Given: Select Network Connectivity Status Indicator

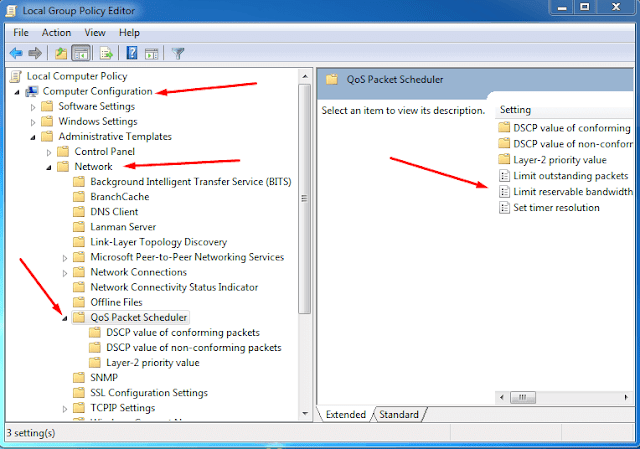Looking at the screenshot, I should point(174,288).
